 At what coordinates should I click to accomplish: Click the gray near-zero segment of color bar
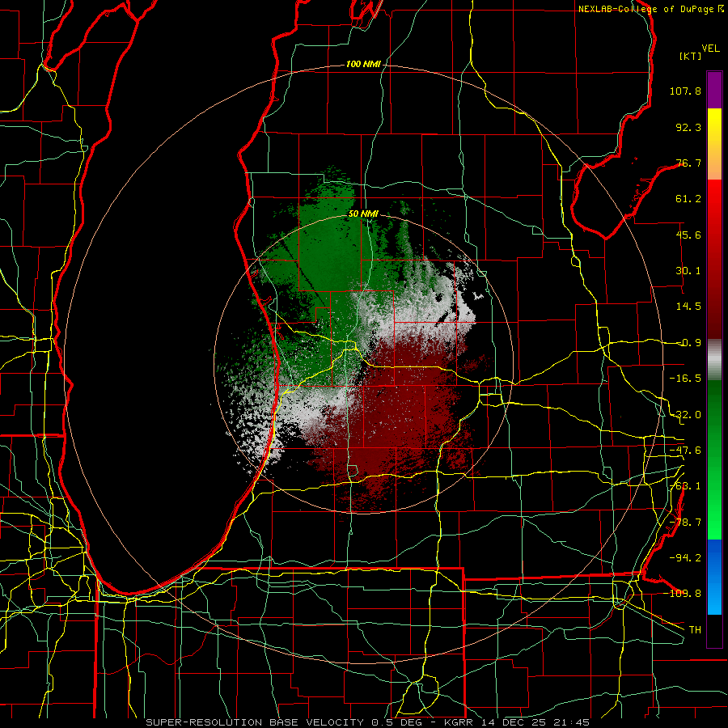[x=714, y=360]
